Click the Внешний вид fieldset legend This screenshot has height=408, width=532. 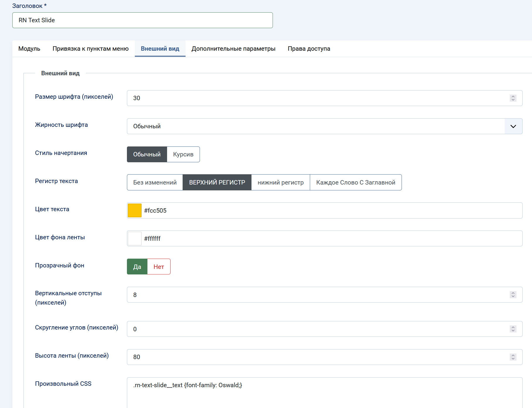(60, 73)
